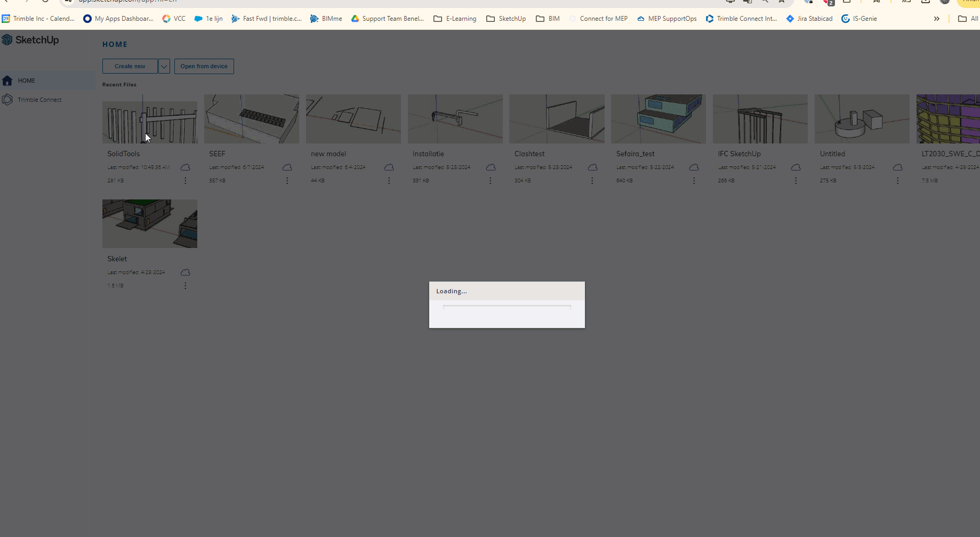Open Trimble Connect Int bookmark
The height and width of the screenshot is (537, 980).
click(x=742, y=19)
